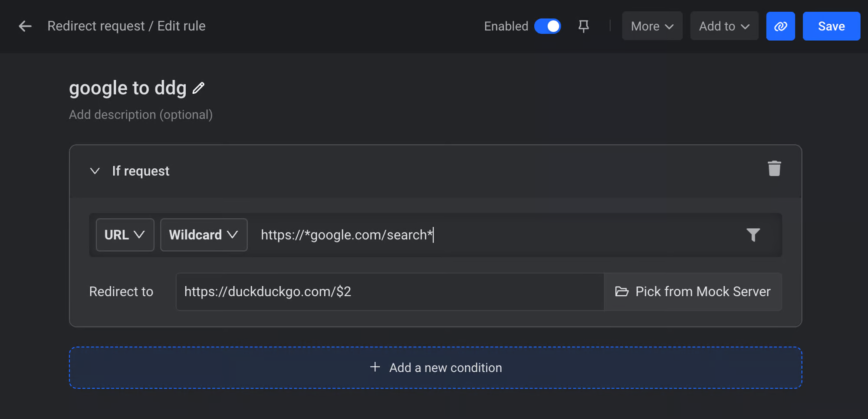The image size is (868, 419).
Task: Click Add description under the rule name
Action: (141, 115)
